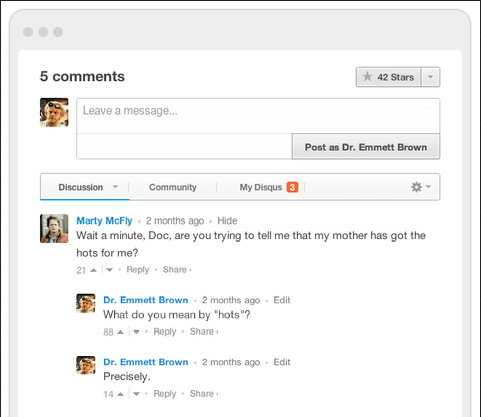
Task: Downvote Marty McFly's comment
Action: [109, 270]
